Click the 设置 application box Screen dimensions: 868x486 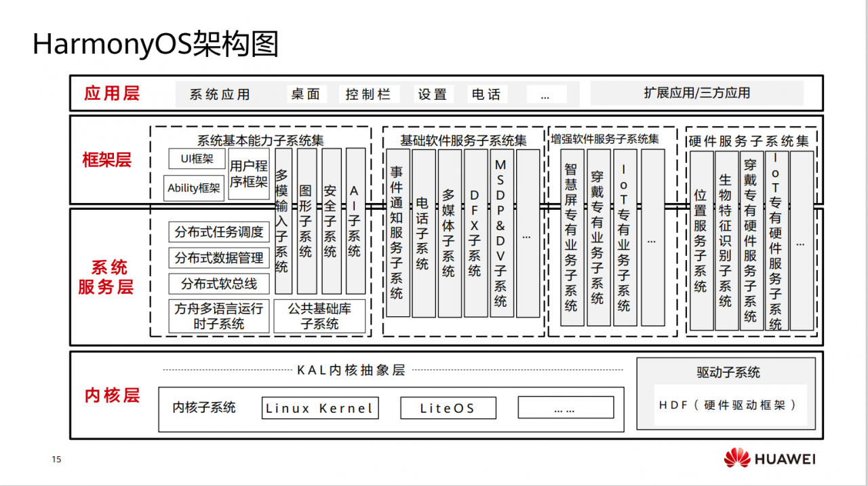click(433, 94)
